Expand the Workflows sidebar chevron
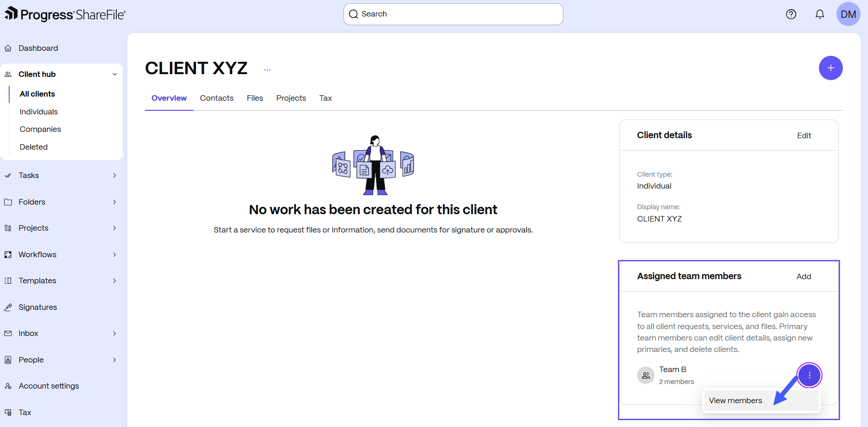The height and width of the screenshot is (427, 868). tap(115, 254)
